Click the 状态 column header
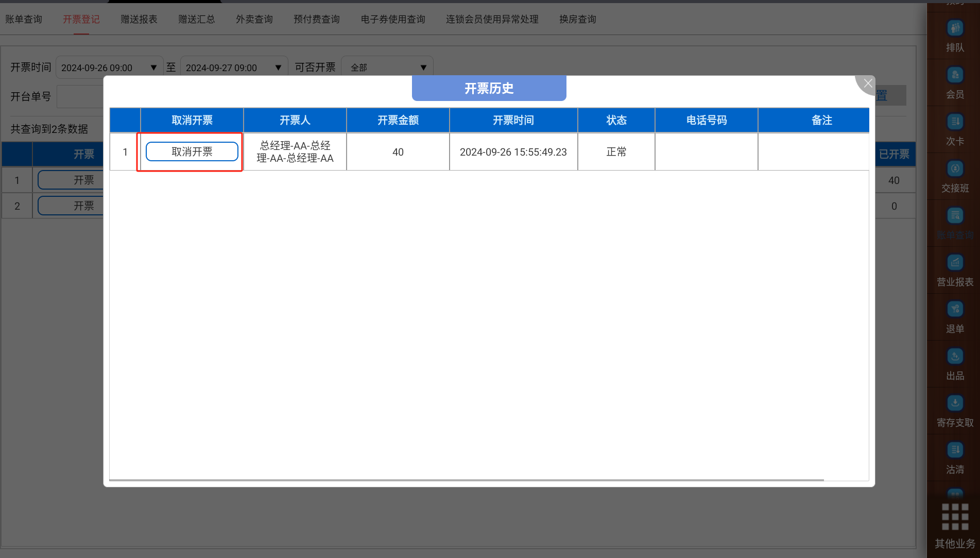Viewport: 980px width, 558px height. pyautogui.click(x=616, y=120)
